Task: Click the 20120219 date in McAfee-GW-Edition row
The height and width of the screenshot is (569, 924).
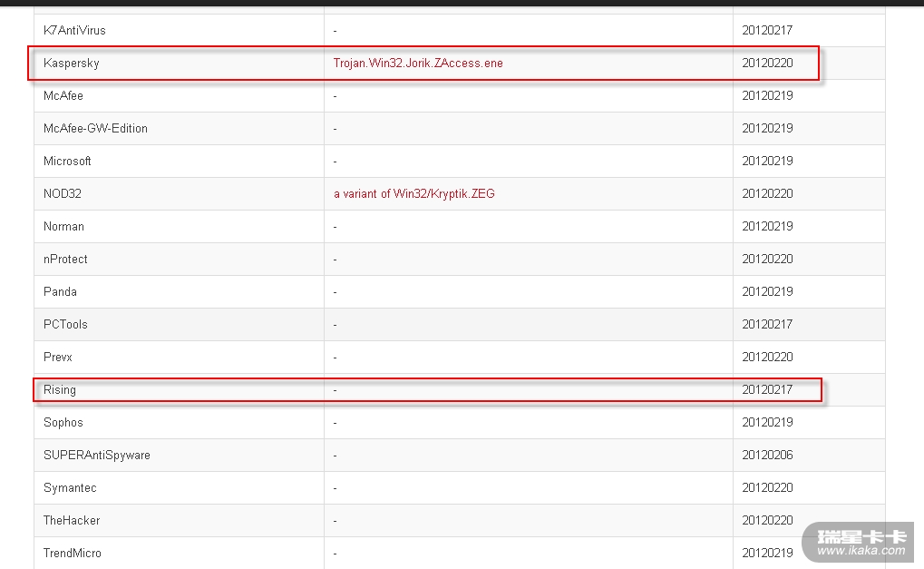Action: pos(767,129)
